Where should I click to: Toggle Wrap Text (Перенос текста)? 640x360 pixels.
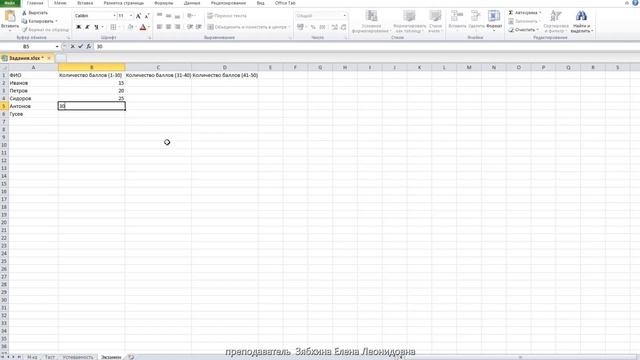click(227, 16)
